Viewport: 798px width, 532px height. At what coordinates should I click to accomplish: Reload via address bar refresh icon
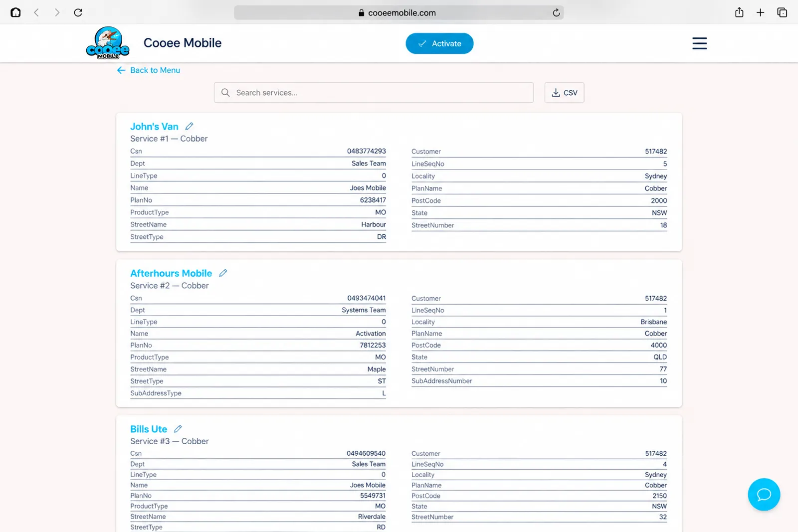(556, 13)
